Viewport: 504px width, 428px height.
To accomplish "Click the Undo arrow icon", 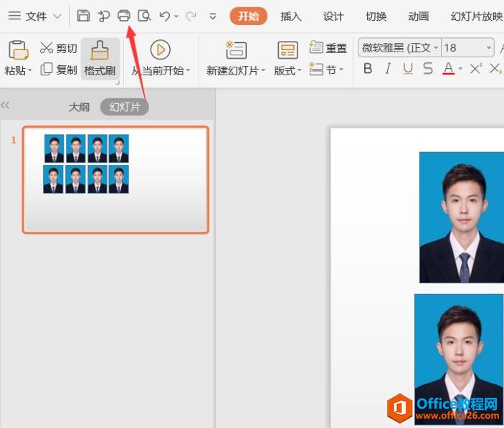I will [165, 16].
